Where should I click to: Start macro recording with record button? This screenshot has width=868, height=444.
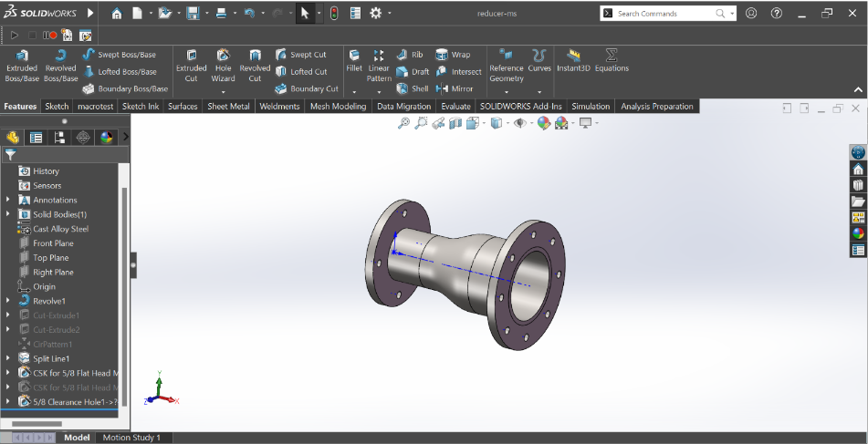point(53,36)
